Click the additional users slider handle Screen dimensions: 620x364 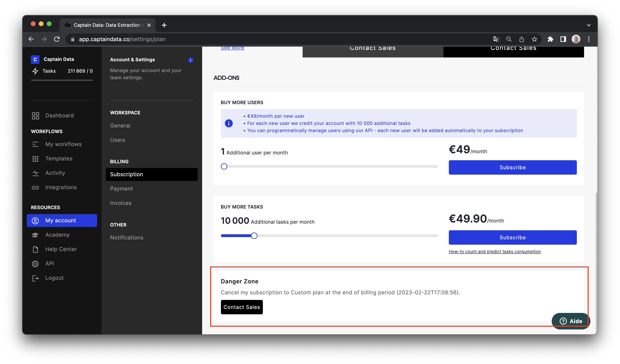tap(224, 166)
